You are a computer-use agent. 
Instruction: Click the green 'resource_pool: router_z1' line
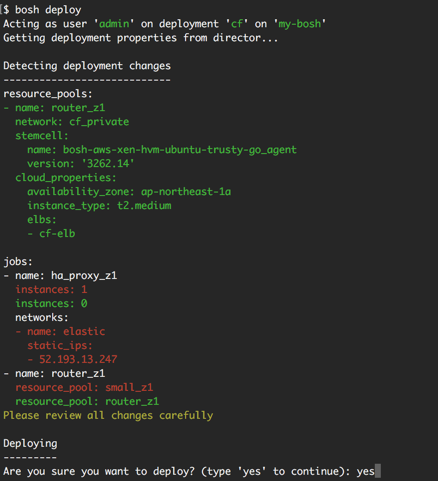(x=87, y=401)
